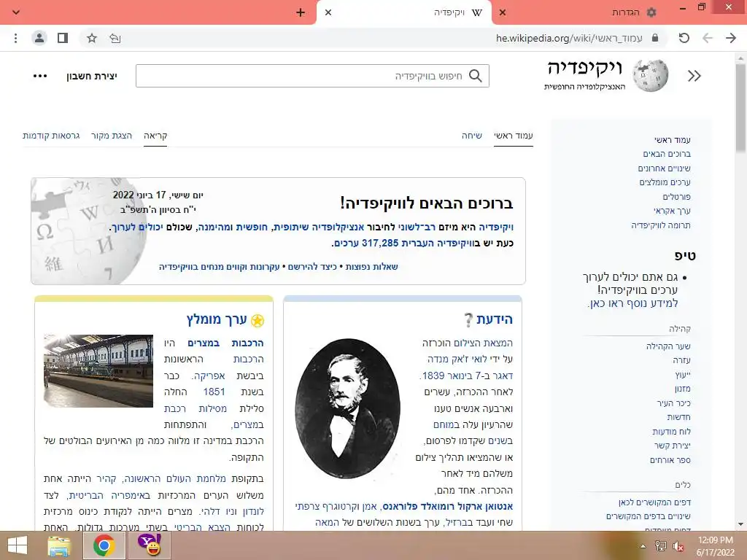This screenshot has height=560, width=747.
Task: Open sidebar link חדשות
Action: pyautogui.click(x=679, y=417)
